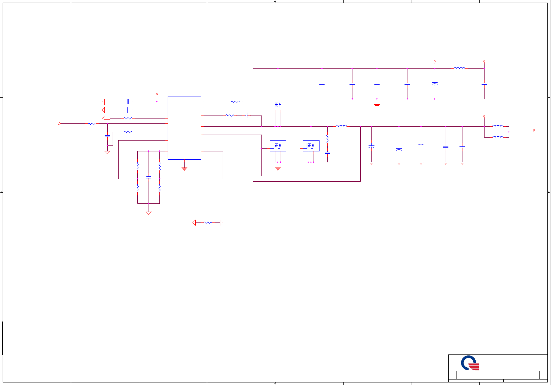Select the series resistor right after the input port
This screenshot has height=392, width=555.
coord(92,124)
